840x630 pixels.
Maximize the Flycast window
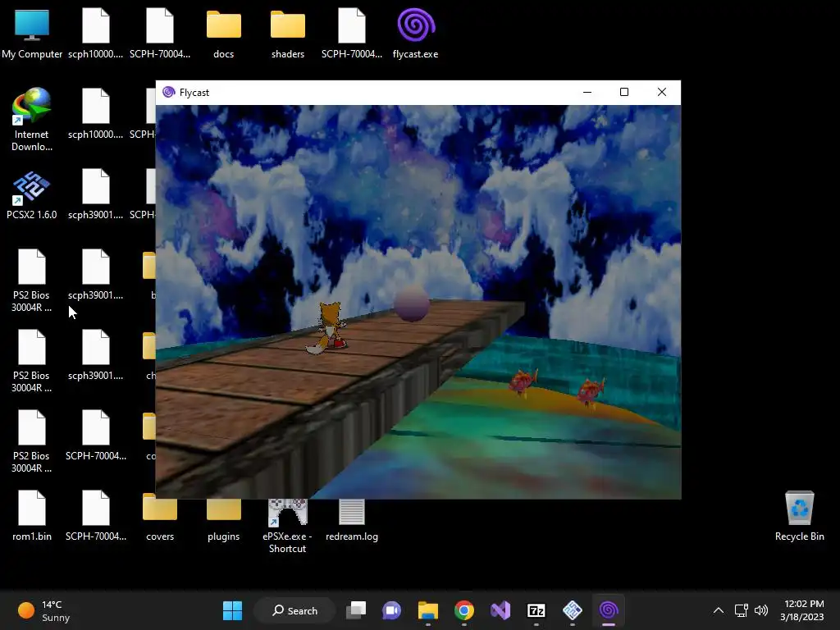[624, 92]
